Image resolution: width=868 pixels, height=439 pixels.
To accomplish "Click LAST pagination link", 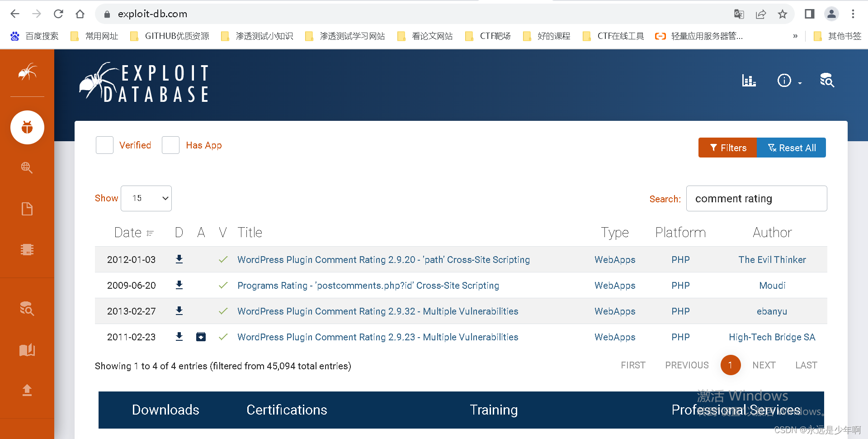I will (806, 365).
